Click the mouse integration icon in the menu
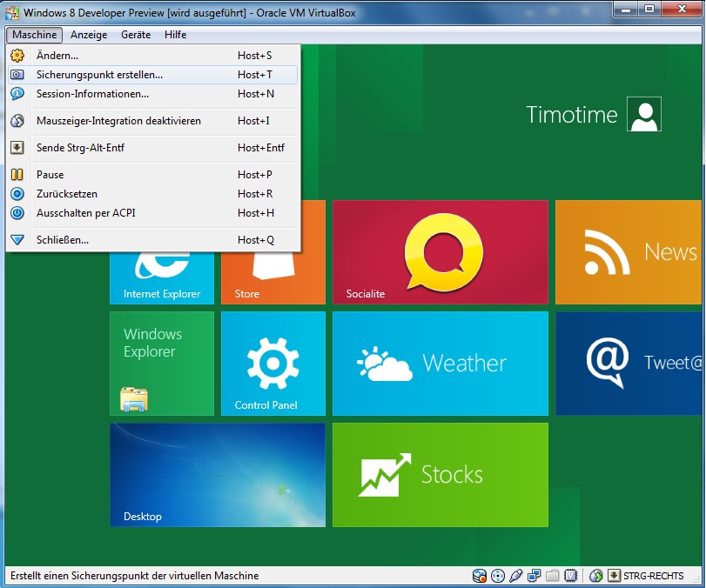Image resolution: width=706 pixels, height=588 pixels. pyautogui.click(x=17, y=121)
